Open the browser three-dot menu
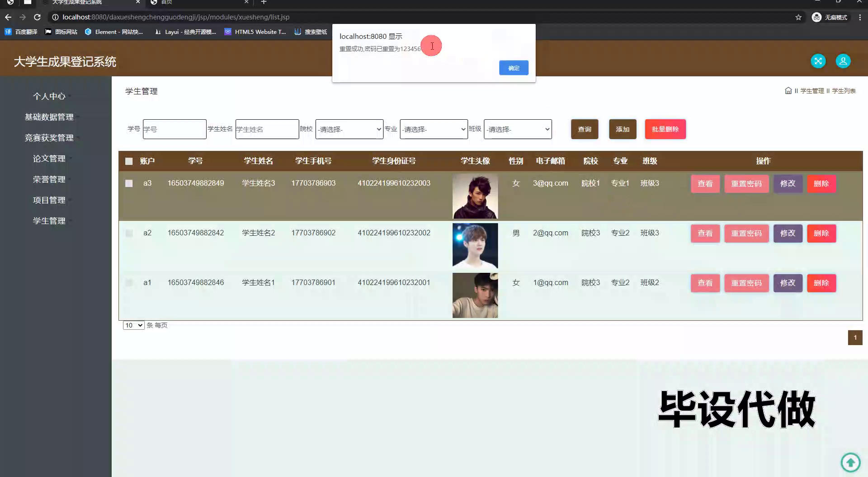 pos(860,17)
